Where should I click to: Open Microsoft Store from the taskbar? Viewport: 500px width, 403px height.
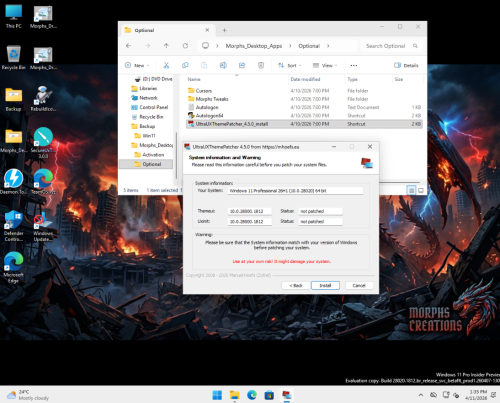[269, 395]
